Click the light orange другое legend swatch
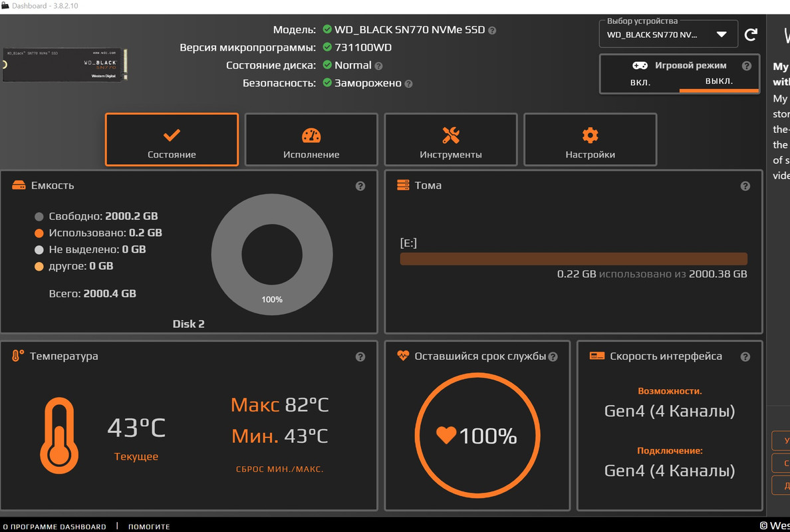790x532 pixels. pos(39,267)
